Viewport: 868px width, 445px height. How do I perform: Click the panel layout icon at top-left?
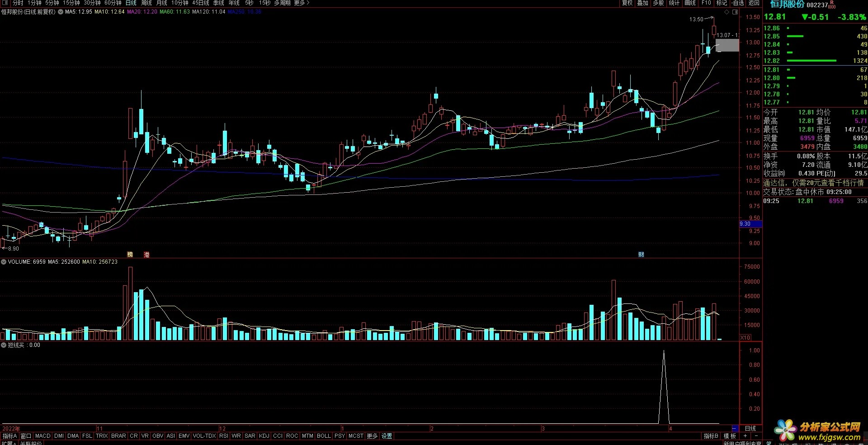pos(5,3)
